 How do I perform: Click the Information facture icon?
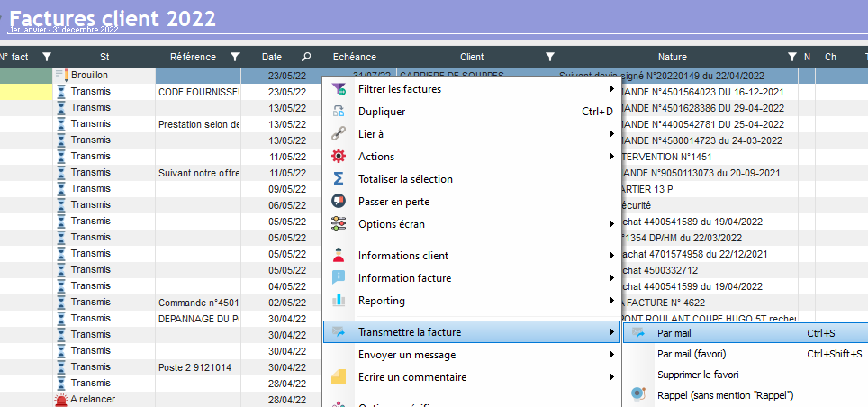(339, 278)
